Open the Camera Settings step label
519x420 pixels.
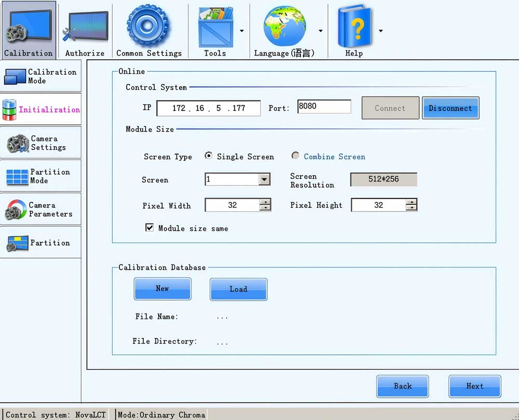pyautogui.click(x=48, y=143)
